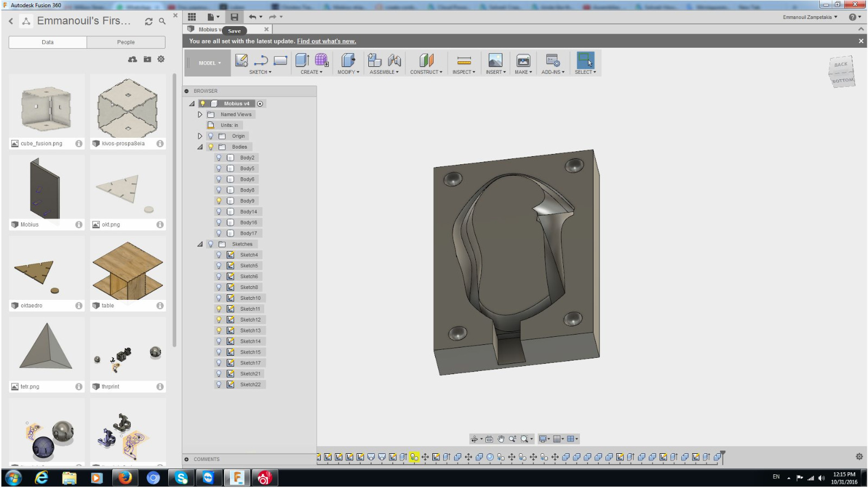
Task: Click the Construct offset plane icon
Action: click(426, 60)
